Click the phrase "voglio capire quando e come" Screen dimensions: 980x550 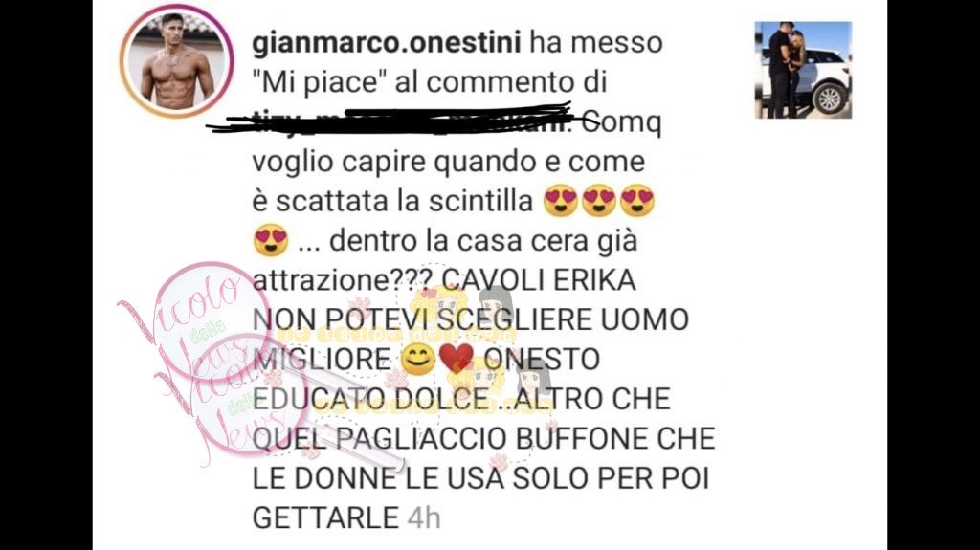tap(448, 162)
